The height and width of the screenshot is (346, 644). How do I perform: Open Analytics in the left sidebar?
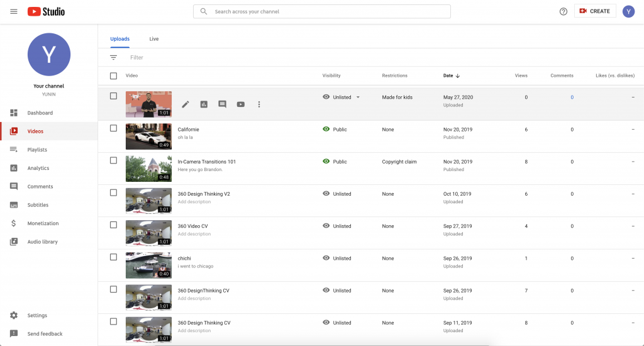38,168
